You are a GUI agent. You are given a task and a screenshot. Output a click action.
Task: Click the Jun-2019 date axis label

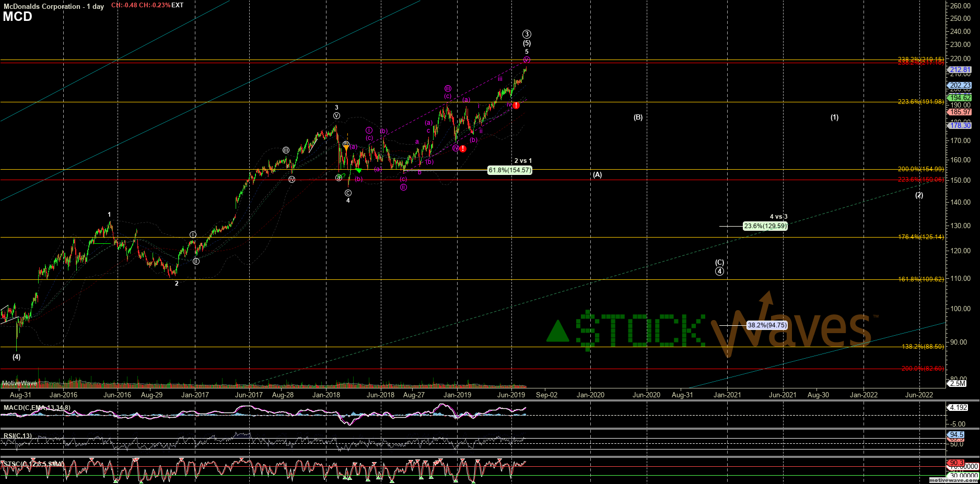coord(511,395)
